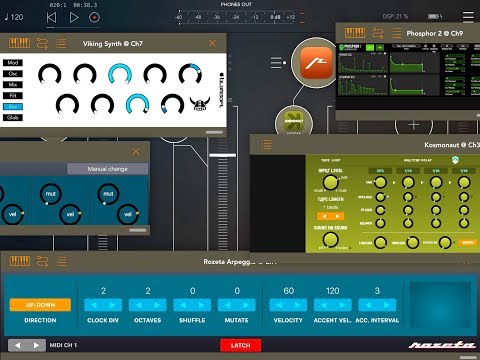Open the main hamburger menu top-right

click(468, 16)
